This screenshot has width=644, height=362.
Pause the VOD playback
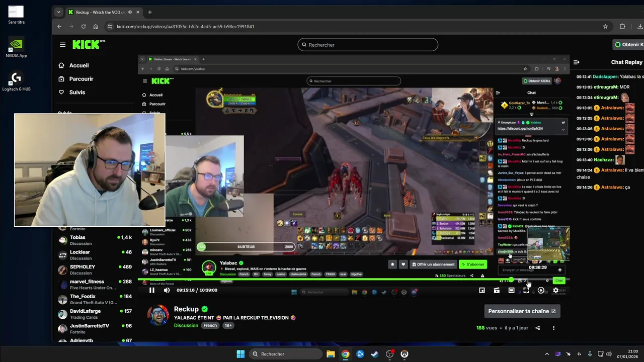pyautogui.click(x=151, y=290)
